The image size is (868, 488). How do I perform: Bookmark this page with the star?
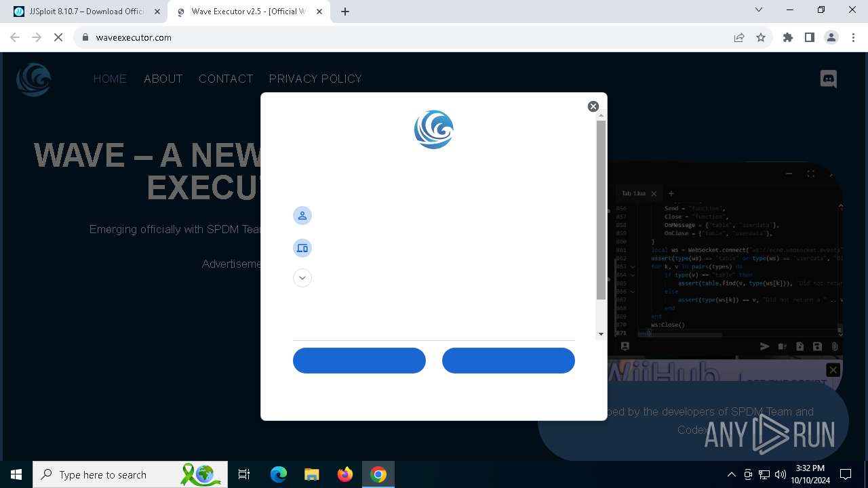[761, 37]
